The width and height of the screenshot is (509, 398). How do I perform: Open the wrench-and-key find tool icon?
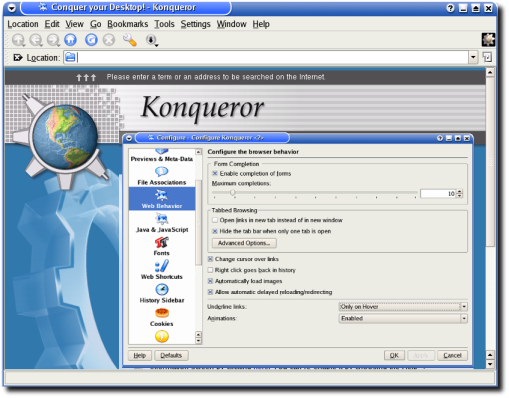pos(130,40)
